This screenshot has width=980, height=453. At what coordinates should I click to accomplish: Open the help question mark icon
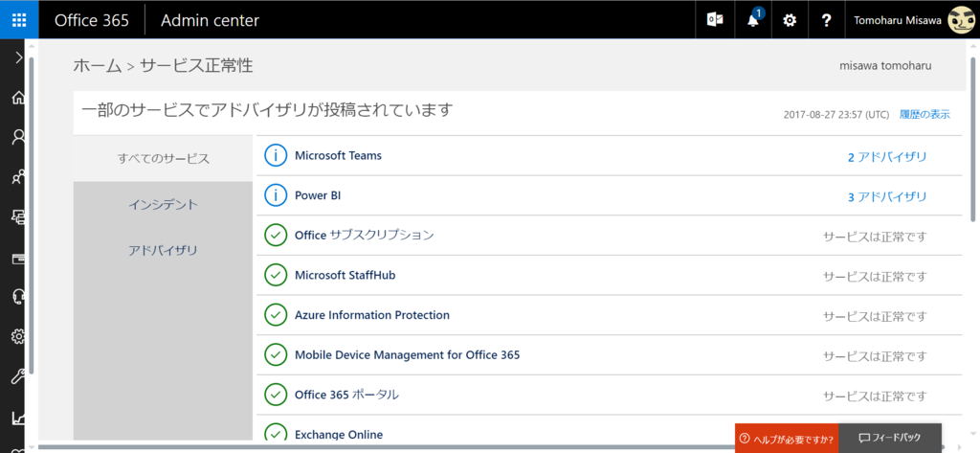tap(826, 20)
